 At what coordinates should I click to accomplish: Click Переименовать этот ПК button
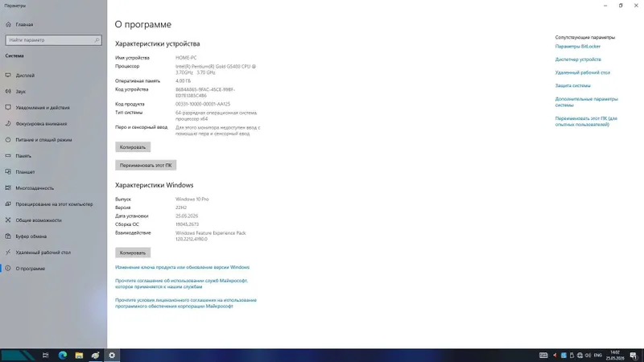tap(146, 165)
